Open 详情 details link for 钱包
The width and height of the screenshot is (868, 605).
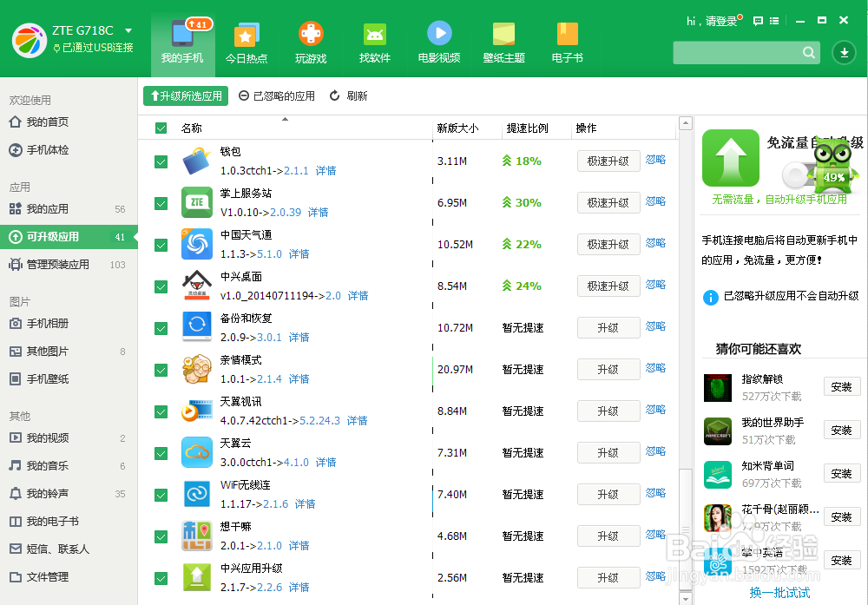point(325,170)
